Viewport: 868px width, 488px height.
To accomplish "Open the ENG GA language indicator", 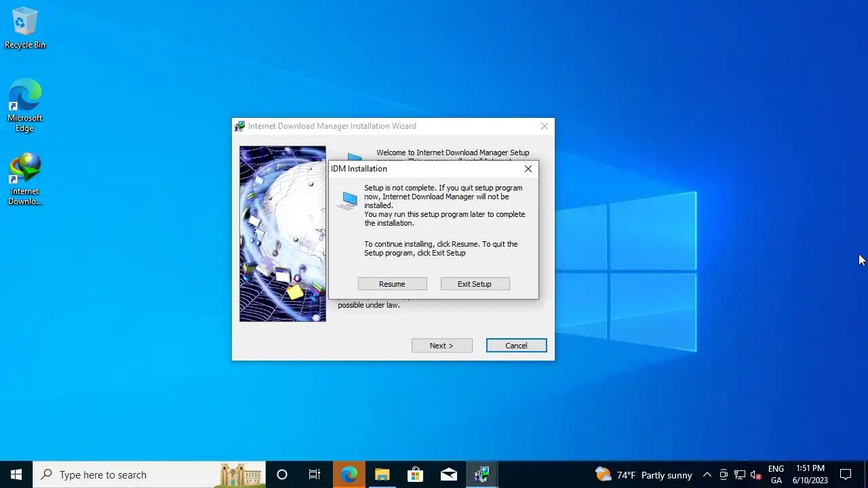I will coord(776,474).
